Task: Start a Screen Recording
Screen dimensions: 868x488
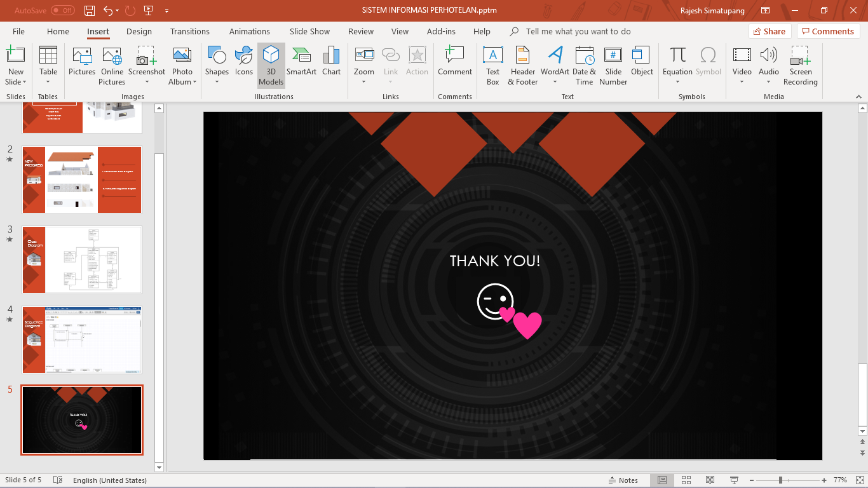Action: [x=800, y=66]
